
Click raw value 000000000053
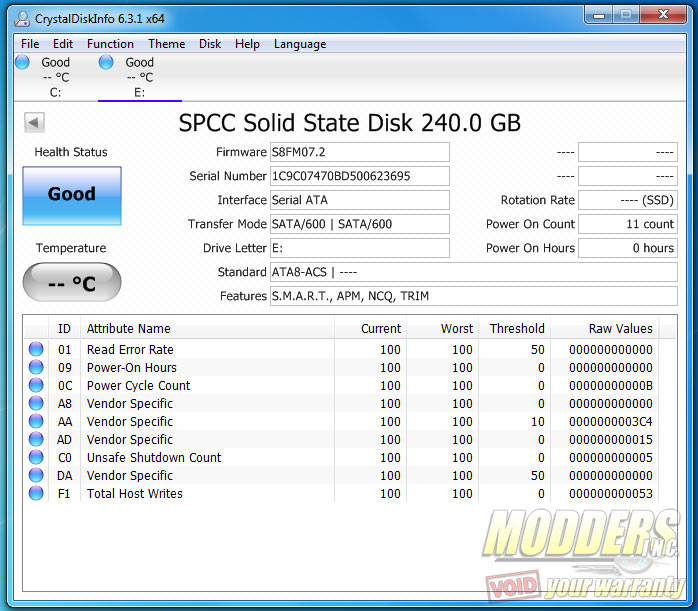click(611, 494)
